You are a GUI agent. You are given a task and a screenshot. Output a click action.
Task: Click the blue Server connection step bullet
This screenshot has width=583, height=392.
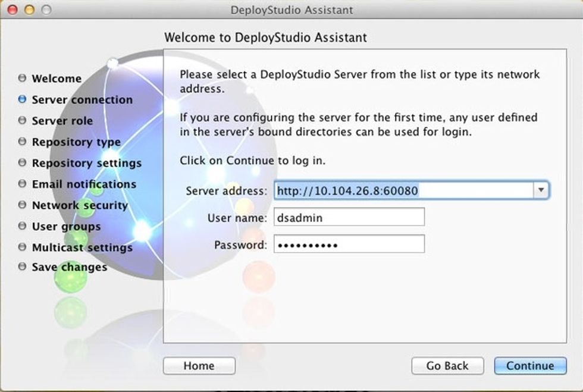point(23,99)
